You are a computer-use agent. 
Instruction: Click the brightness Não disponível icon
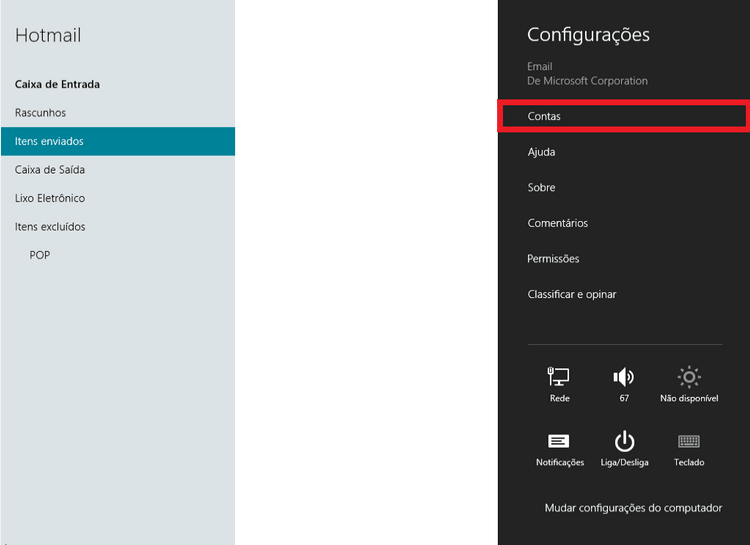(689, 378)
